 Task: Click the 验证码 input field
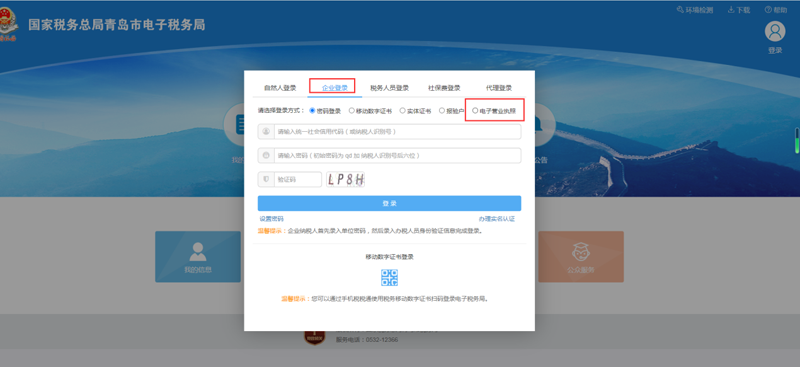pos(290,180)
